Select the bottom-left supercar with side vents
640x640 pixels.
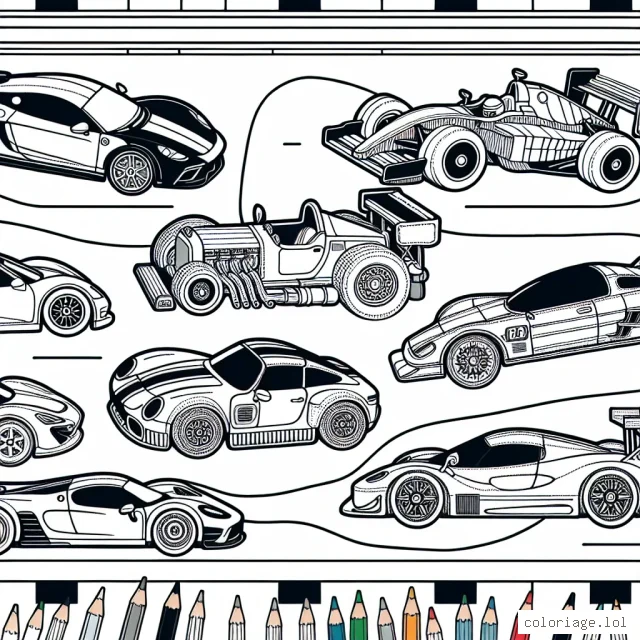(122, 513)
